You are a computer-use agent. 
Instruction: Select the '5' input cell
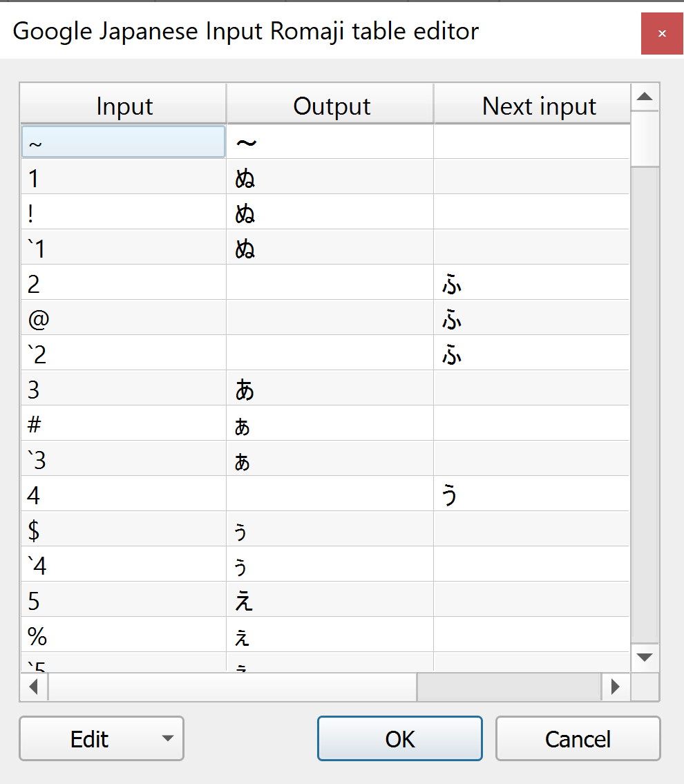124,600
